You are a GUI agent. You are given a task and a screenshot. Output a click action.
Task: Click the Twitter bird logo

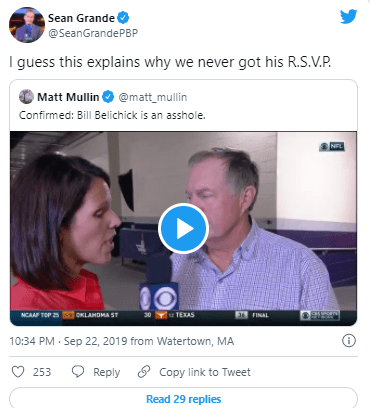click(x=348, y=17)
